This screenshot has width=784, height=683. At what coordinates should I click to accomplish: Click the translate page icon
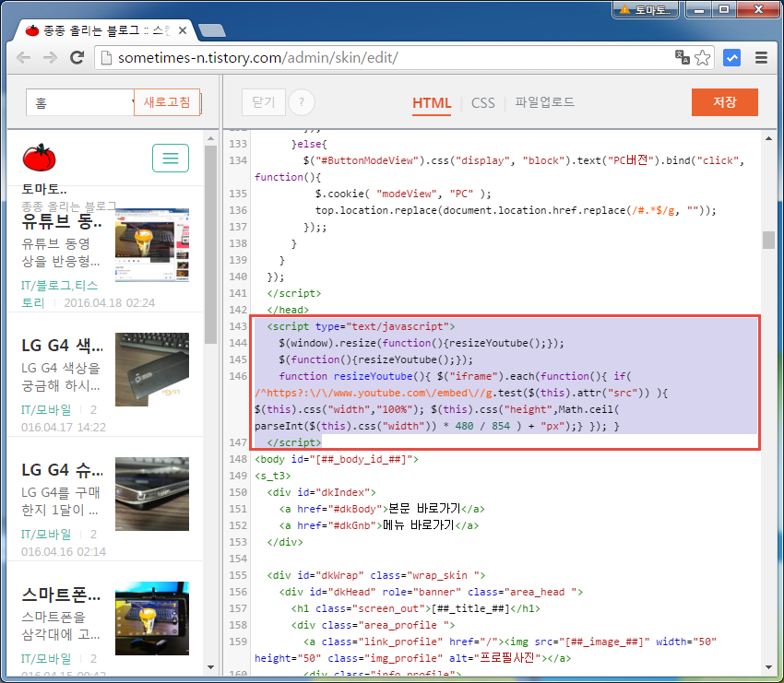click(682, 57)
